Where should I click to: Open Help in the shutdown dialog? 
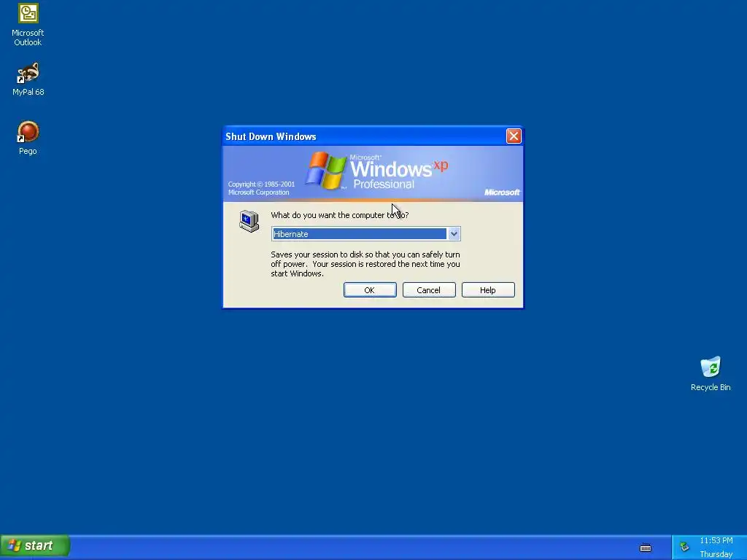point(488,290)
